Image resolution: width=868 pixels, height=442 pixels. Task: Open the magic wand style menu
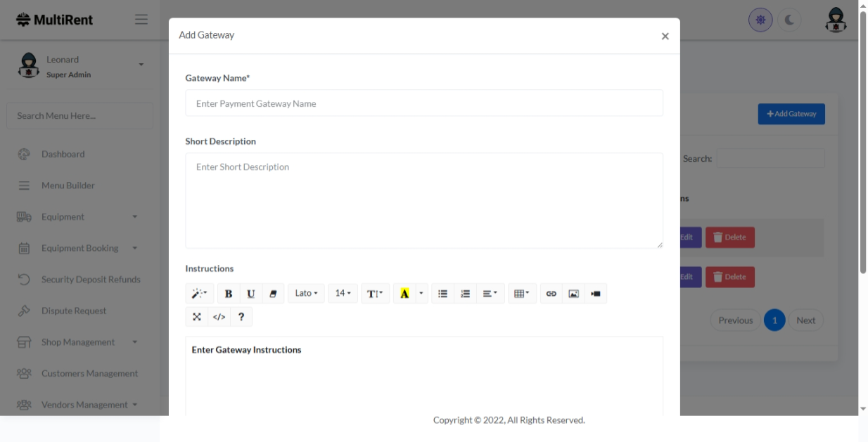(x=200, y=294)
